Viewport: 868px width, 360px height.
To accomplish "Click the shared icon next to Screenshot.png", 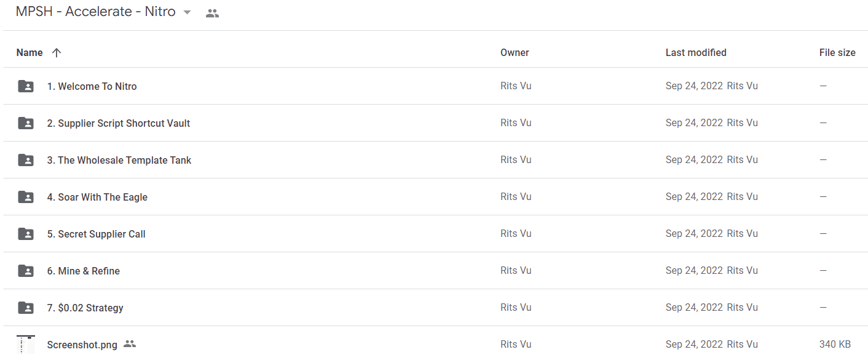I will point(129,344).
